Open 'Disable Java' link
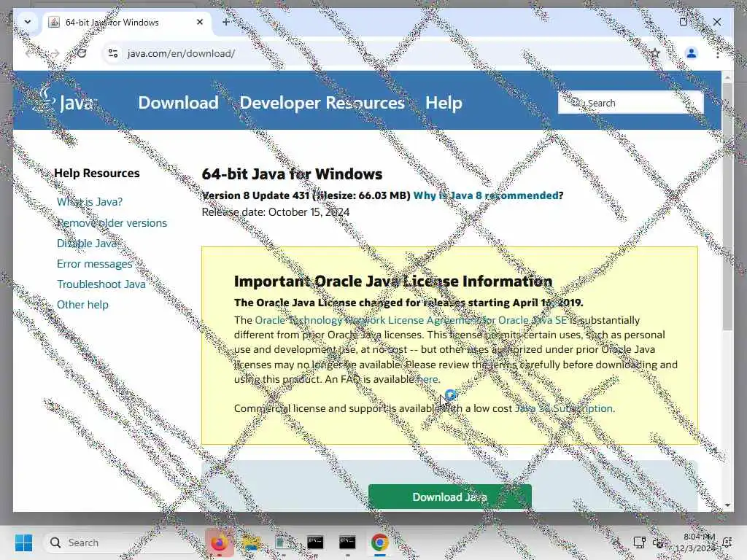Screen dimensions: 747x560 coord(87,244)
